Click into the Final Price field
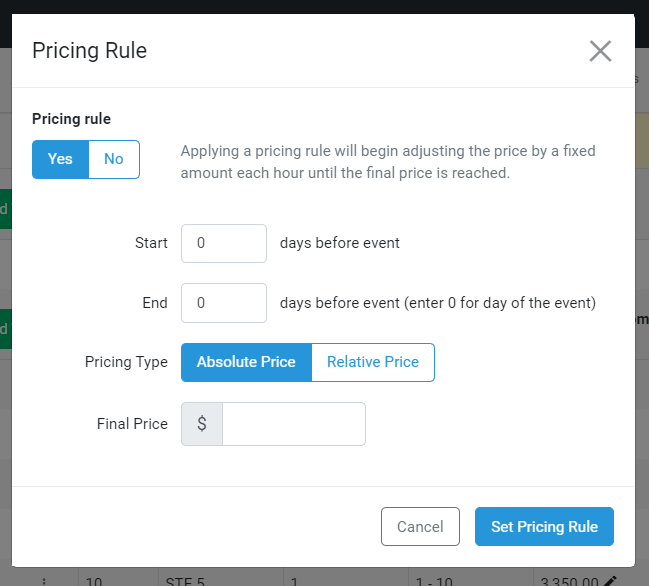The width and height of the screenshot is (649, 586). point(294,424)
